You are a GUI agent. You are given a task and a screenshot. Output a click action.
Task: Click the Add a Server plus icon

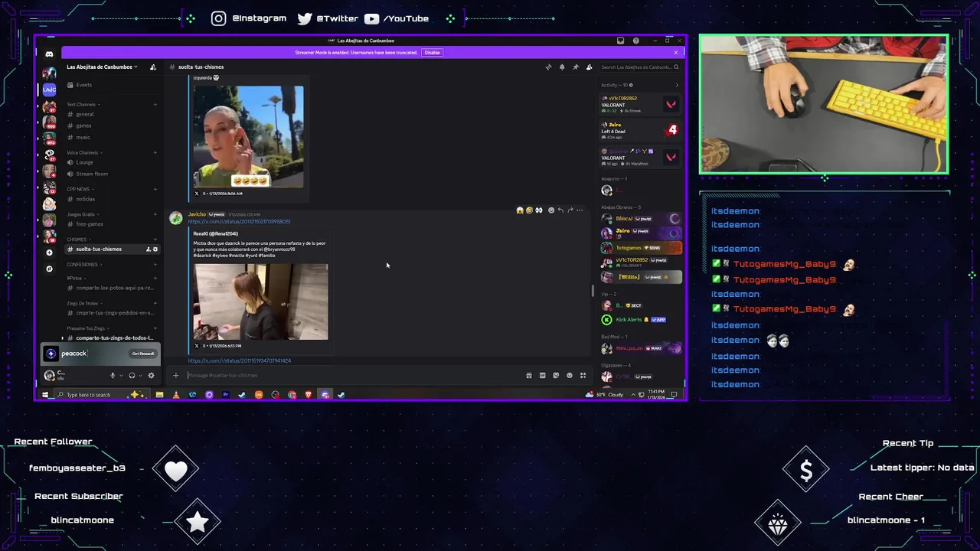pyautogui.click(x=49, y=253)
